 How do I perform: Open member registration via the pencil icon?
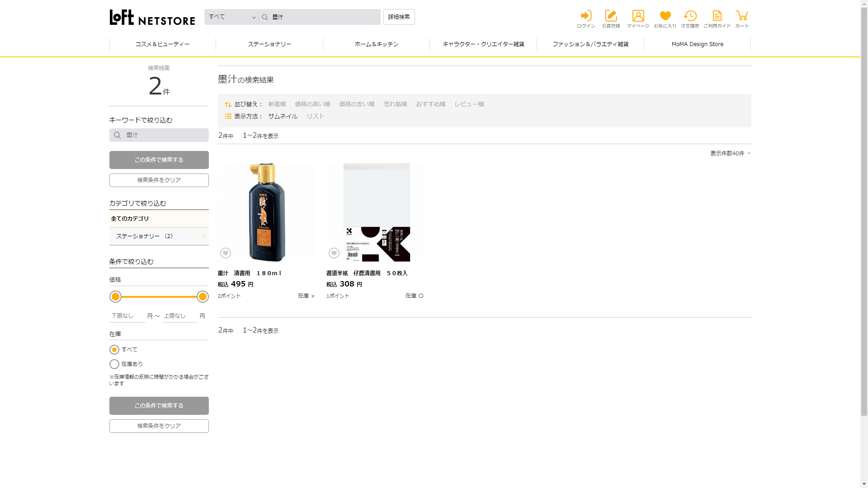(611, 16)
